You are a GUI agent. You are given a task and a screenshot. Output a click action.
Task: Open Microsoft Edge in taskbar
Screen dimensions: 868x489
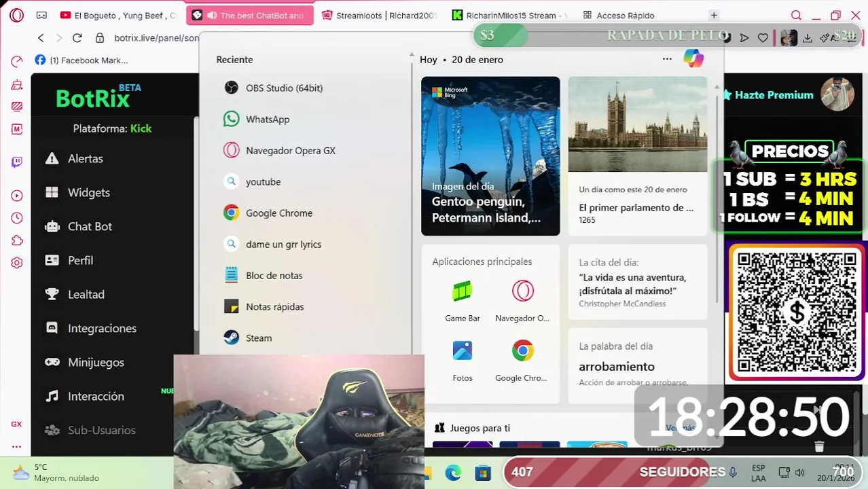[x=453, y=473]
